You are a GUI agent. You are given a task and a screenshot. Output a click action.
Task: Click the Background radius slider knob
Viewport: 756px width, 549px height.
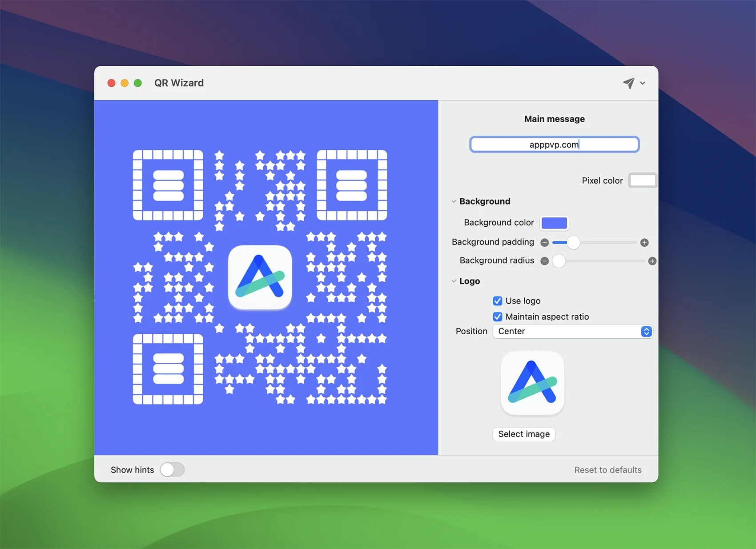(x=559, y=261)
